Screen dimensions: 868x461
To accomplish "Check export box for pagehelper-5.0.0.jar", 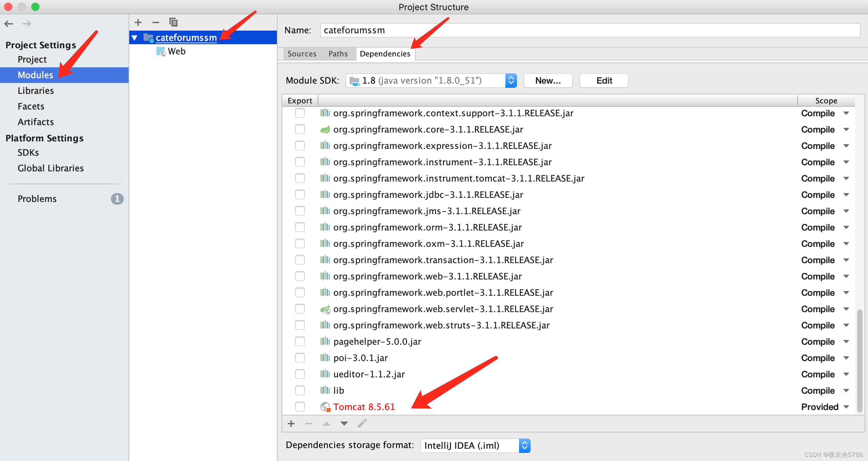I will pyautogui.click(x=300, y=341).
